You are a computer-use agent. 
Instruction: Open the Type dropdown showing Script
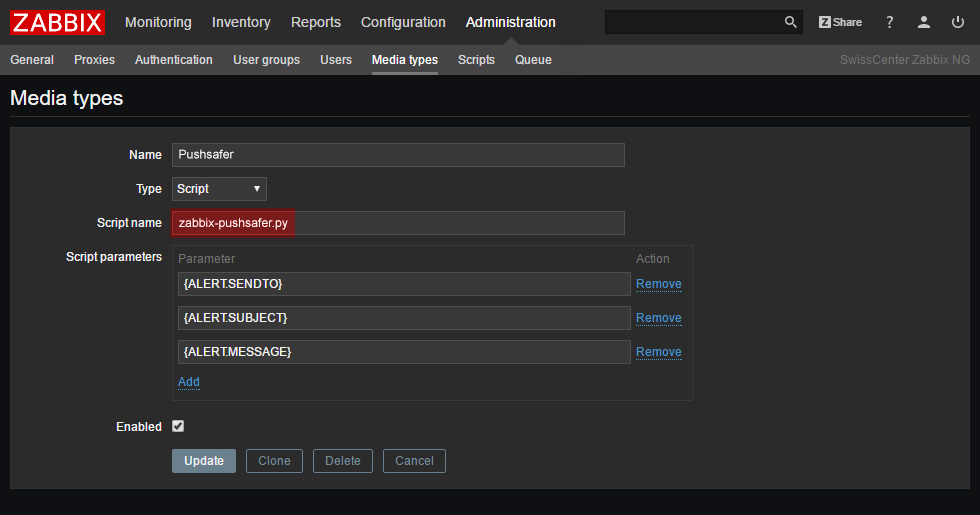click(x=219, y=189)
